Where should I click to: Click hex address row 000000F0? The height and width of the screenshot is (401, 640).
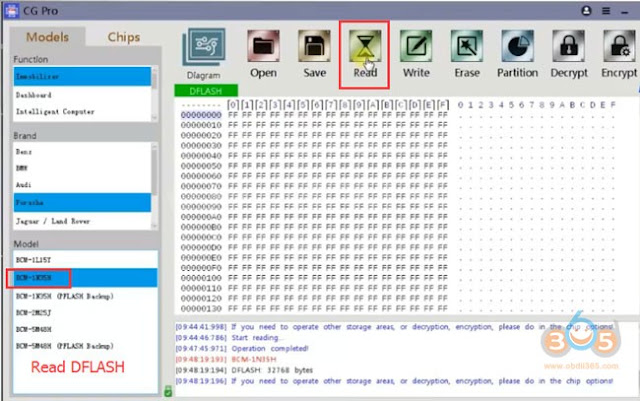201,268
